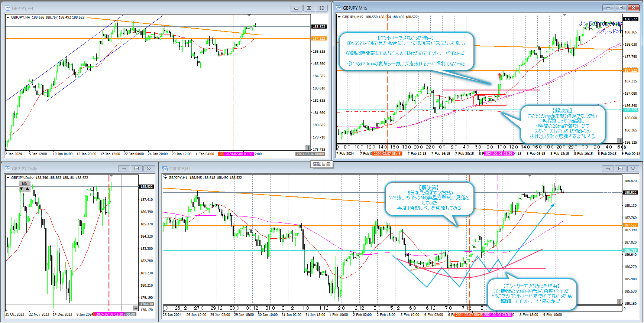Minimize the GBPJPY,H1 chart window
Image resolution: width=644 pixels, height=323 pixels.
coord(608,169)
